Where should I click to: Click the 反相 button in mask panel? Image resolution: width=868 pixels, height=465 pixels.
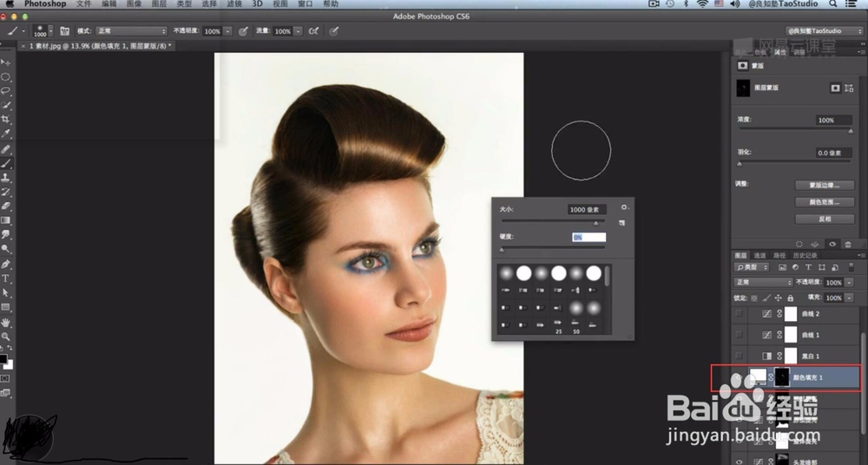(824, 219)
